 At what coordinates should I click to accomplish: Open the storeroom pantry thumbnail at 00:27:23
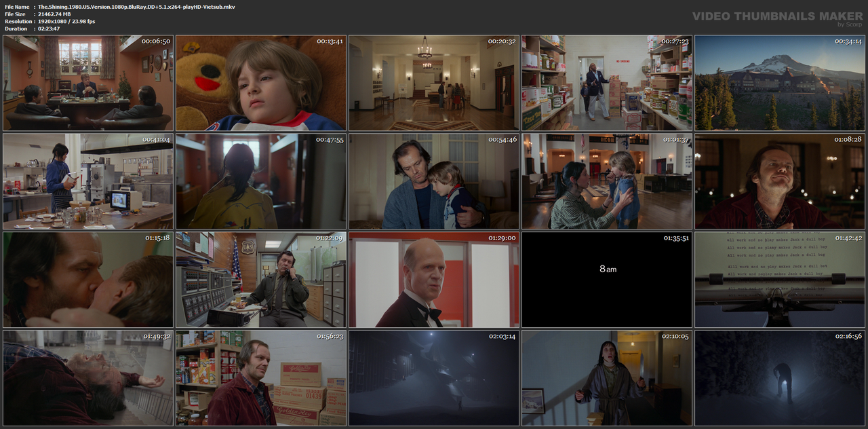tap(607, 83)
